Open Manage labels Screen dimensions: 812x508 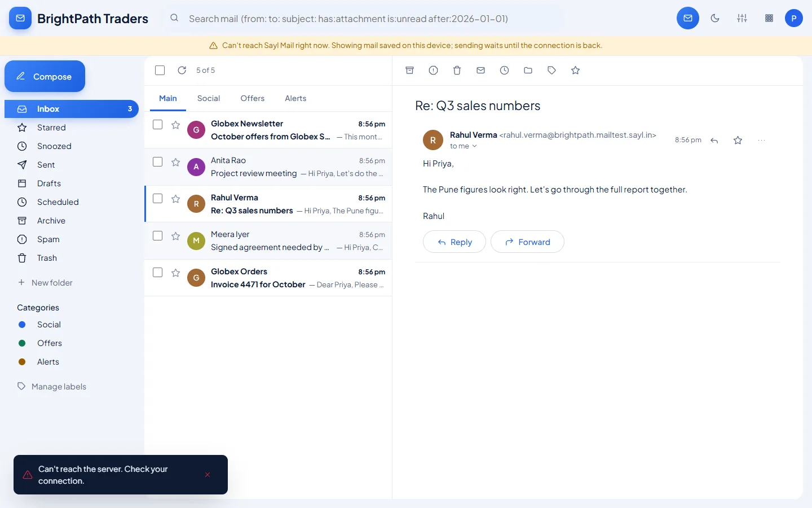52,387
